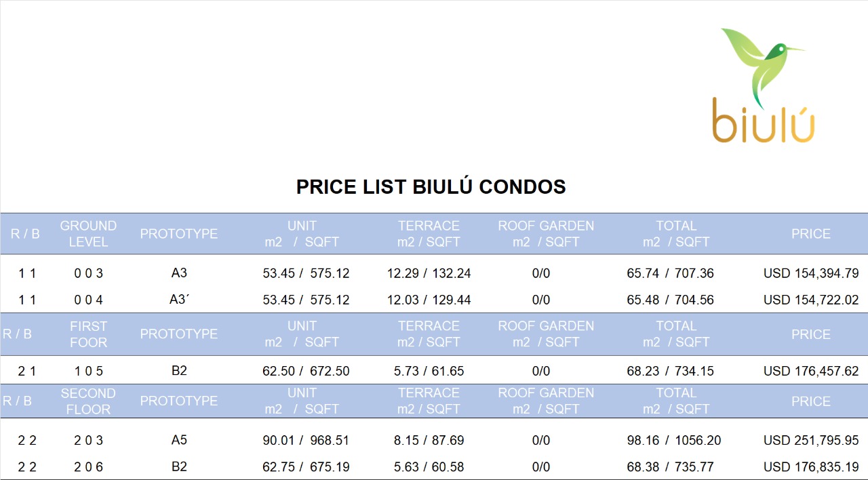Click the top PRICE column header
Viewport: 868px width, 480px height.
coord(811,234)
